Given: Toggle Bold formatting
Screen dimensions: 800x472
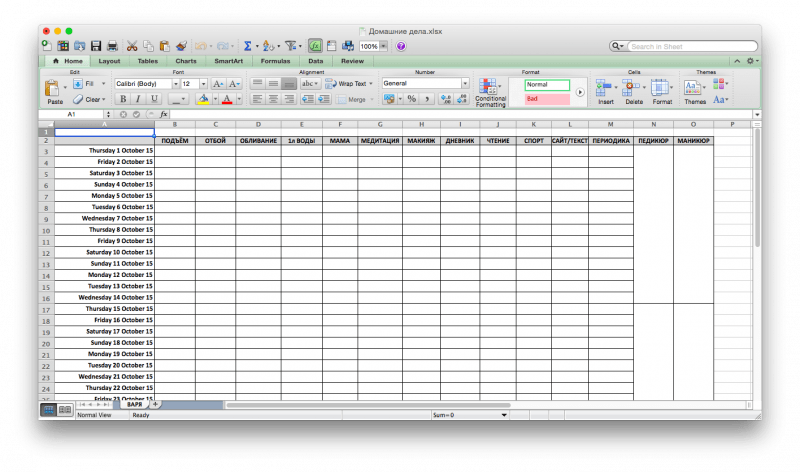Looking at the screenshot, I should [123, 99].
